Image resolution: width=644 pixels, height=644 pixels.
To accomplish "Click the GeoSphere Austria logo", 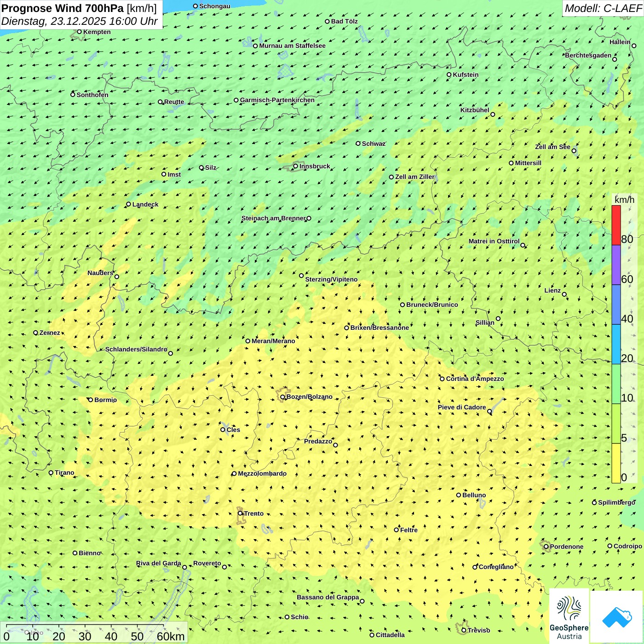I will [569, 616].
